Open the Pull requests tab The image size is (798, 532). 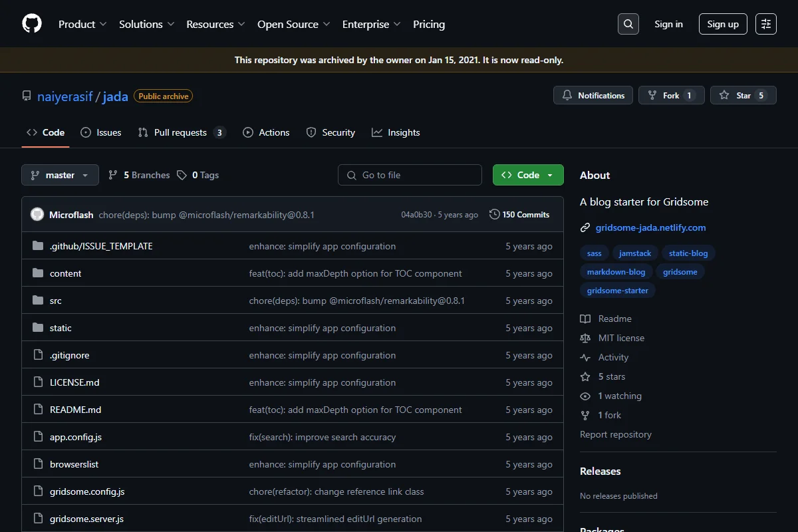click(x=182, y=132)
